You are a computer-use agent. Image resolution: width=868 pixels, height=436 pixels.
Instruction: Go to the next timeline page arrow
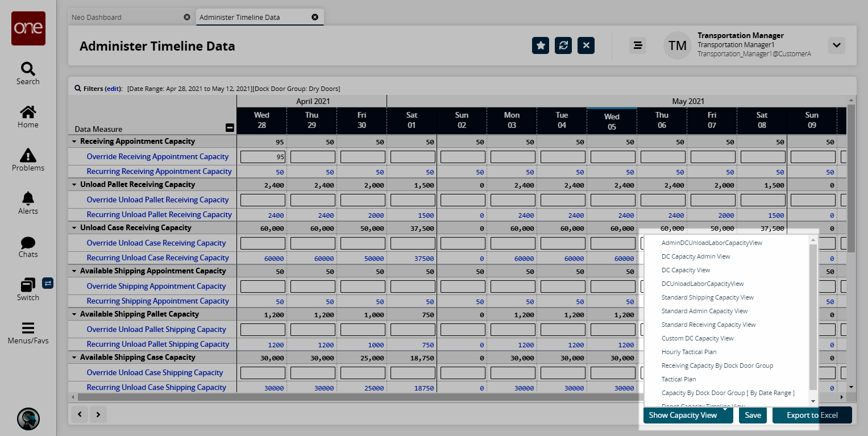pyautogui.click(x=98, y=415)
